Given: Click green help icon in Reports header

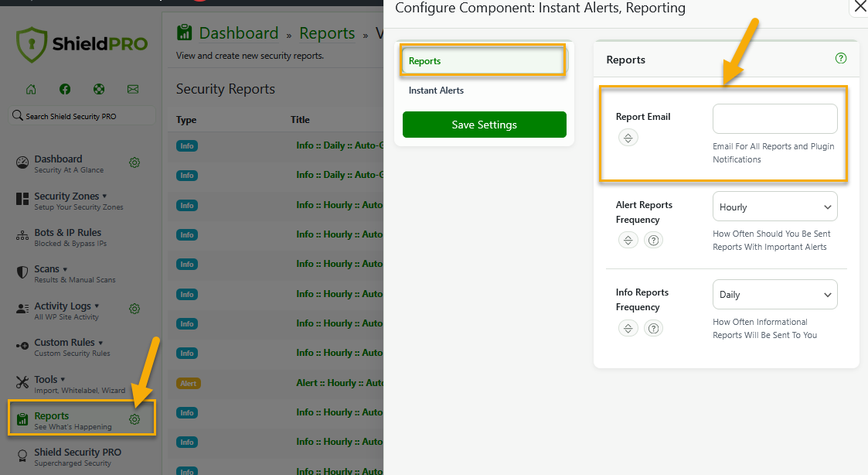Looking at the screenshot, I should coord(841,58).
